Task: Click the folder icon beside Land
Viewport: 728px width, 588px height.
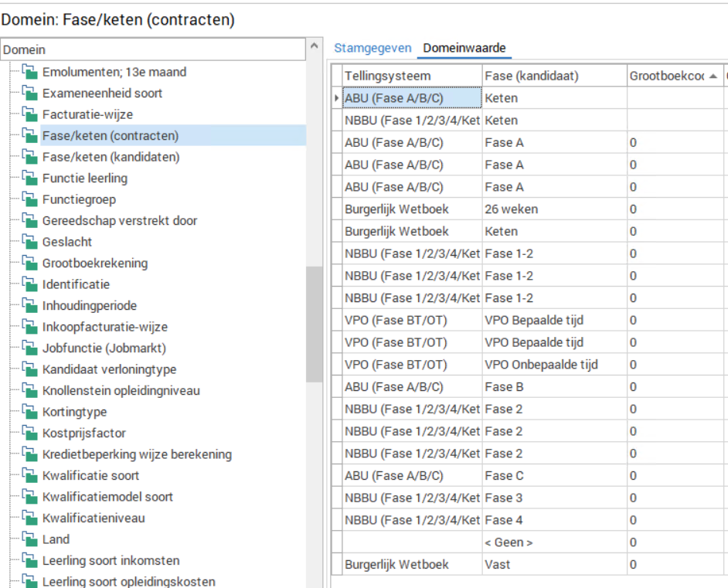Action: (x=30, y=540)
